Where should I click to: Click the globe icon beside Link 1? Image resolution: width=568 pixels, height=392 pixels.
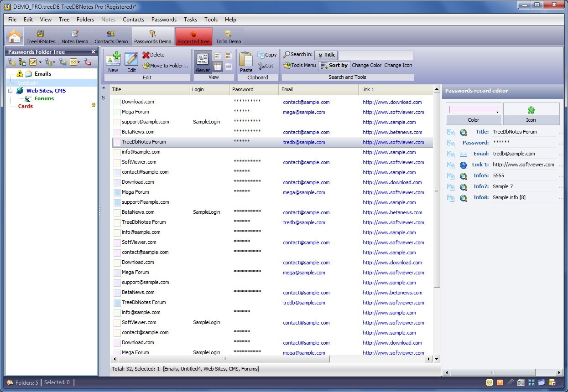(464, 165)
